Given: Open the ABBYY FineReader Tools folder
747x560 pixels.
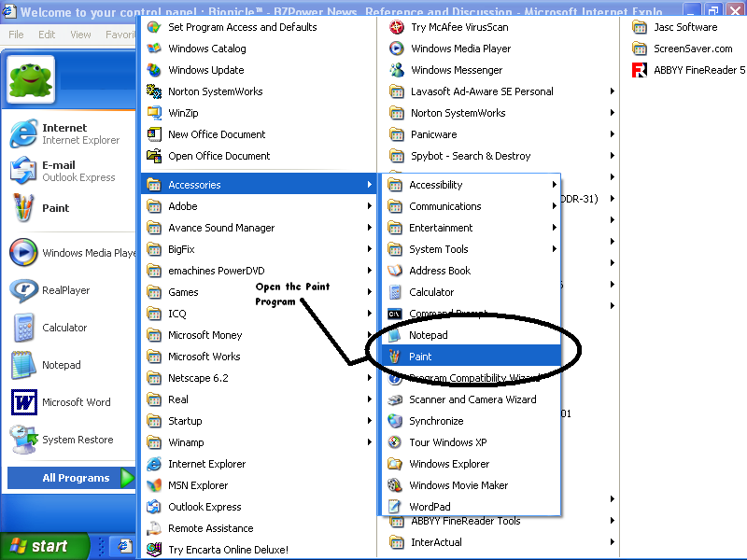Looking at the screenshot, I should pyautogui.click(x=499, y=522).
